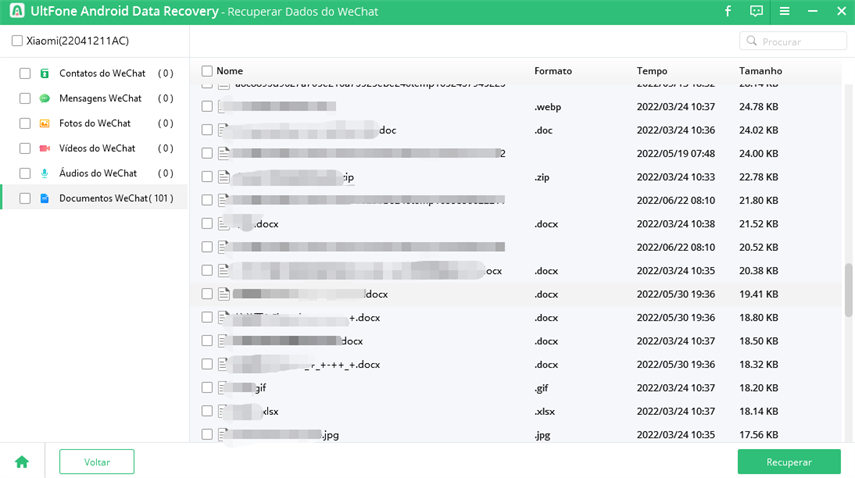The height and width of the screenshot is (478, 855).
Task: Click the Contatos do WeChat contacts icon
Action: tap(45, 73)
